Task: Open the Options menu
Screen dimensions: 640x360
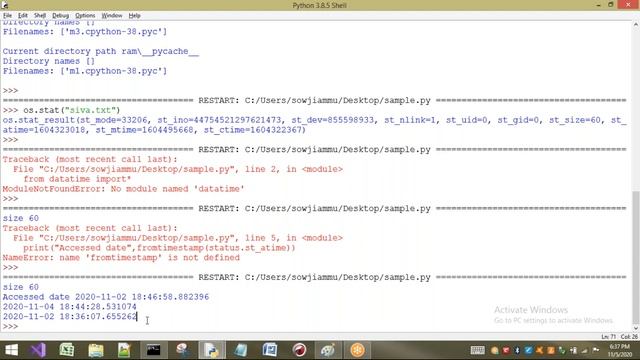Action: (85, 16)
